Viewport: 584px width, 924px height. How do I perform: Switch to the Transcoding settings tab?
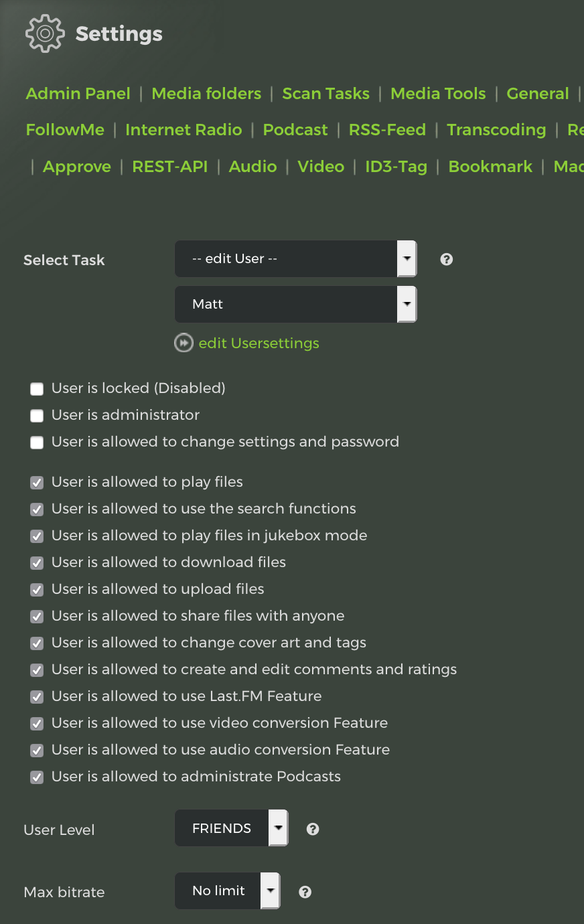[x=496, y=130]
